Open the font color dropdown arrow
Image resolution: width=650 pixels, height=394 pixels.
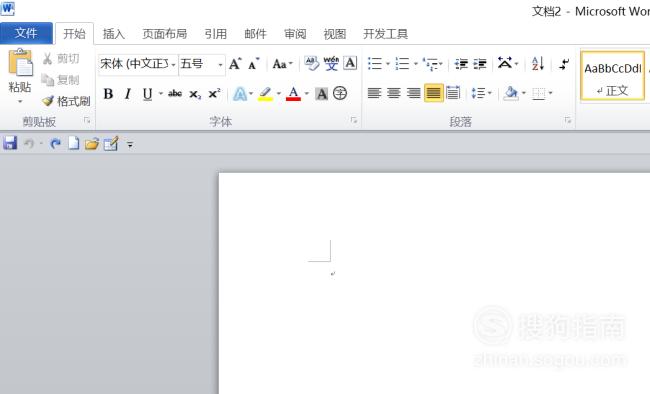tap(307, 94)
